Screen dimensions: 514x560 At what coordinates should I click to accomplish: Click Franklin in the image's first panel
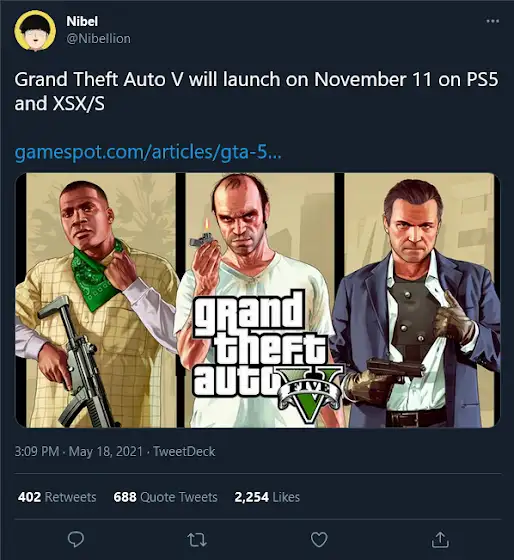click(x=97, y=304)
